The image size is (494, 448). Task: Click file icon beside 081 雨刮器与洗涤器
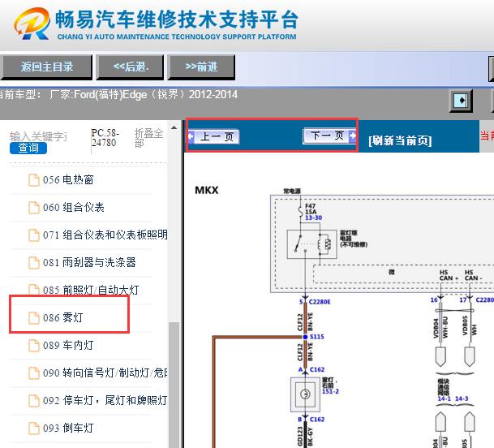click(x=34, y=263)
